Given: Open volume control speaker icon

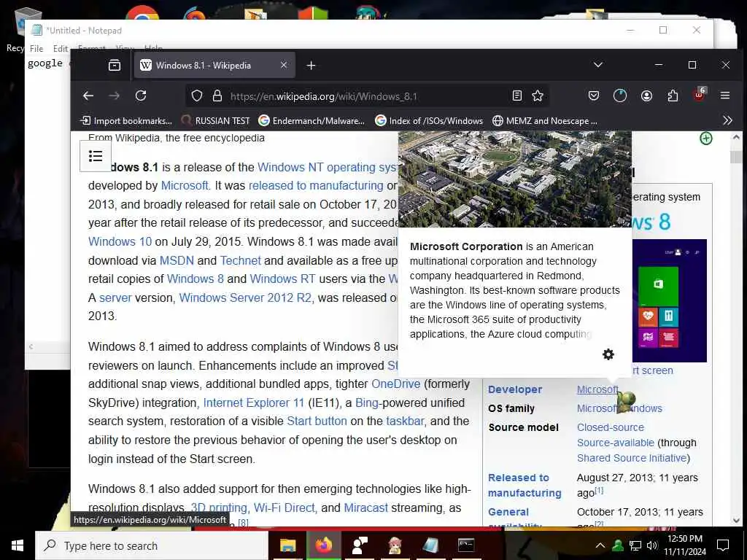Looking at the screenshot, I should 652,545.
